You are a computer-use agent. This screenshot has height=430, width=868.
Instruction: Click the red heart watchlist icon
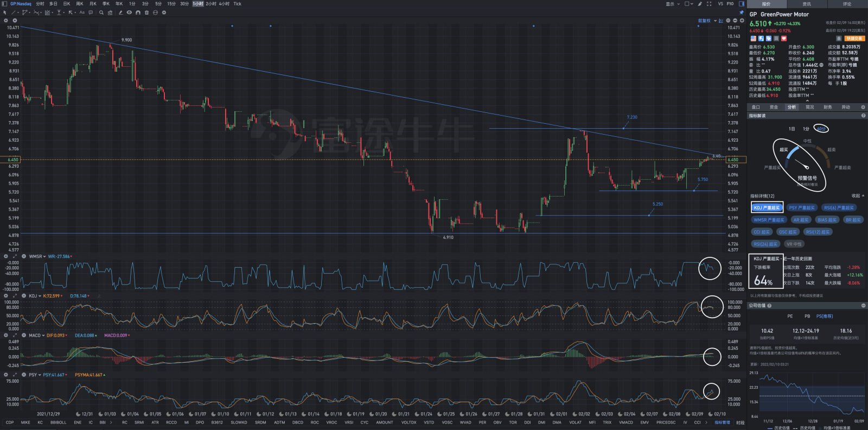(x=784, y=39)
